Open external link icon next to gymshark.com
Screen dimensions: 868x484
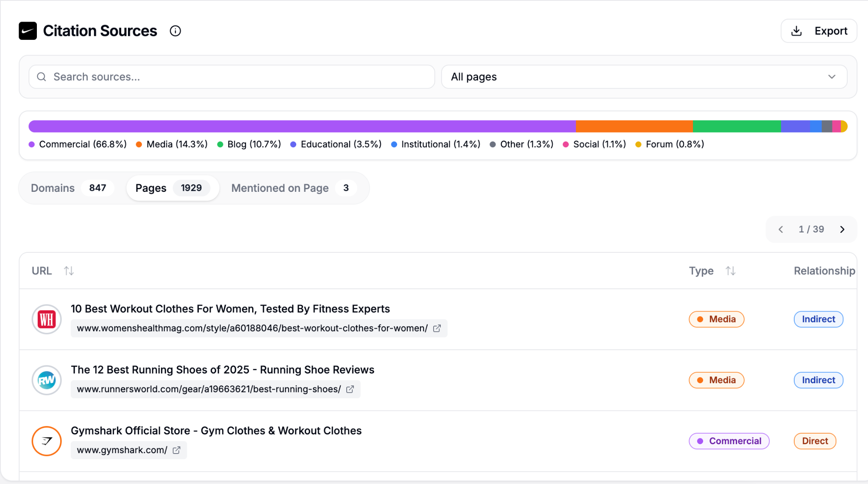point(177,450)
